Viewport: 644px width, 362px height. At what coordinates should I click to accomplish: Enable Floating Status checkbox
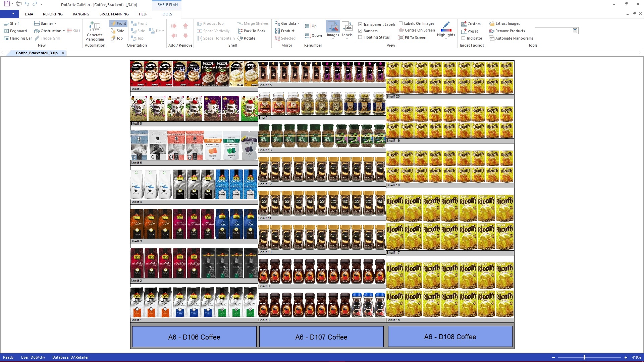(x=360, y=37)
